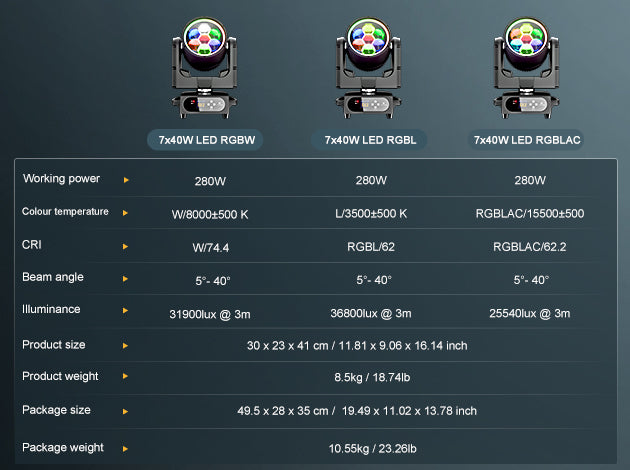Click the orange arrow beside Product size
The width and height of the screenshot is (630, 470).
click(x=126, y=345)
